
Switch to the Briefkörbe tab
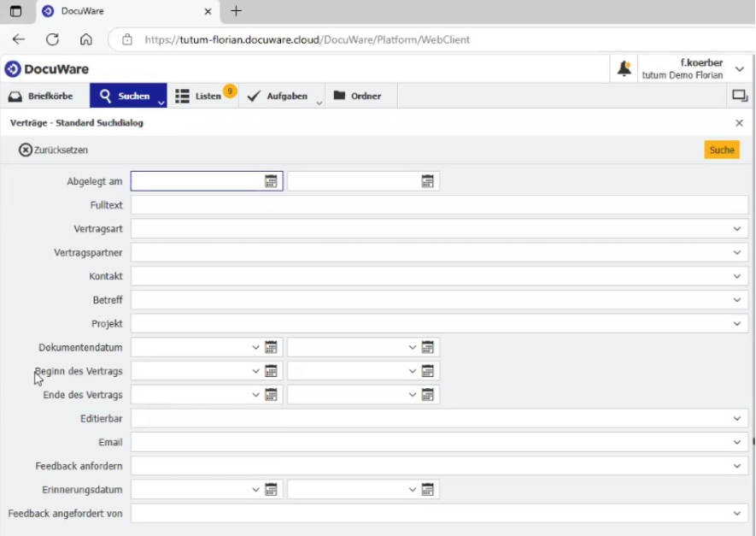tap(41, 96)
